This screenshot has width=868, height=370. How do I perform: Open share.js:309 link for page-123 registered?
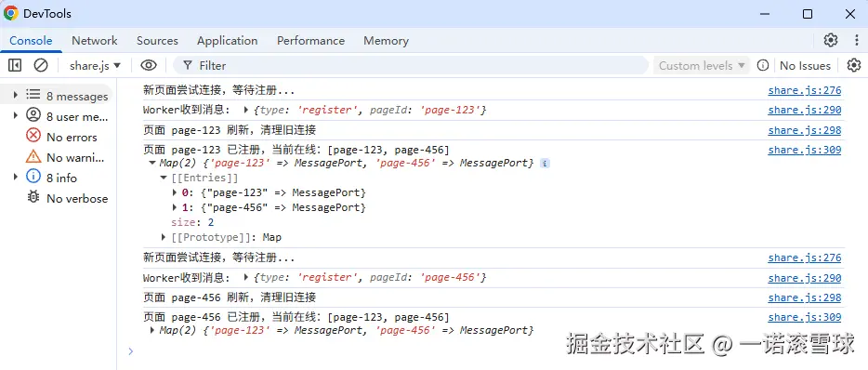(x=804, y=150)
